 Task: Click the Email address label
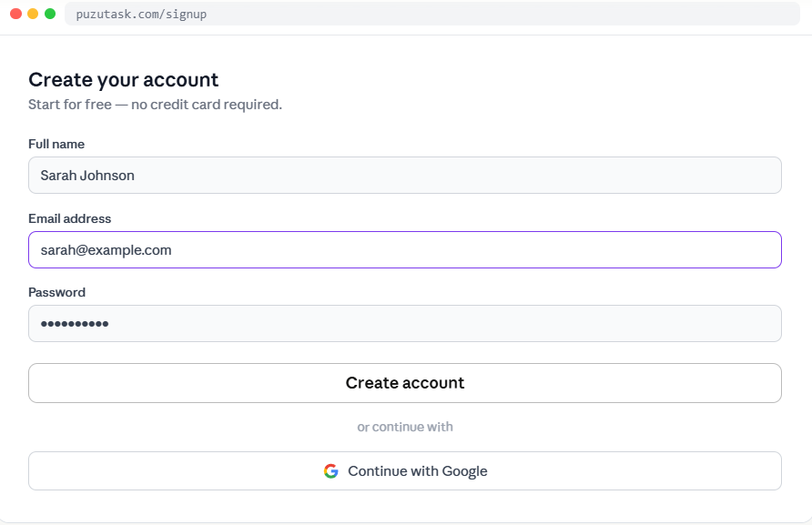coord(69,218)
